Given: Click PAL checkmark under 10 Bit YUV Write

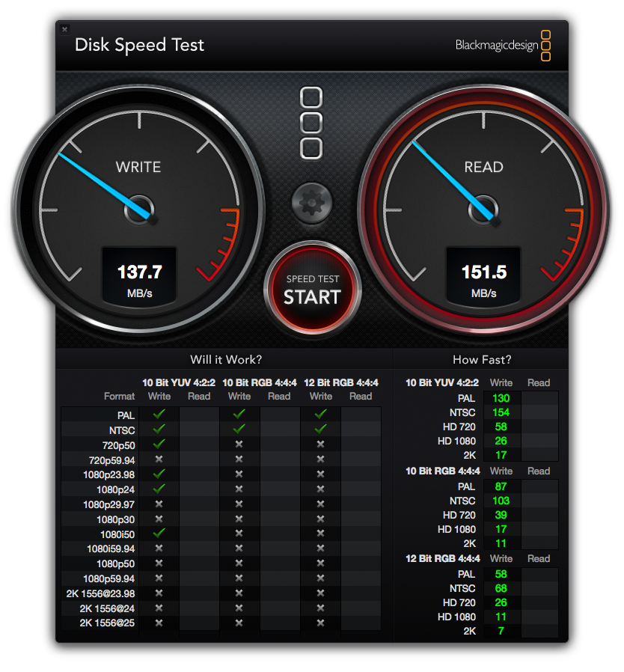Looking at the screenshot, I should (159, 414).
